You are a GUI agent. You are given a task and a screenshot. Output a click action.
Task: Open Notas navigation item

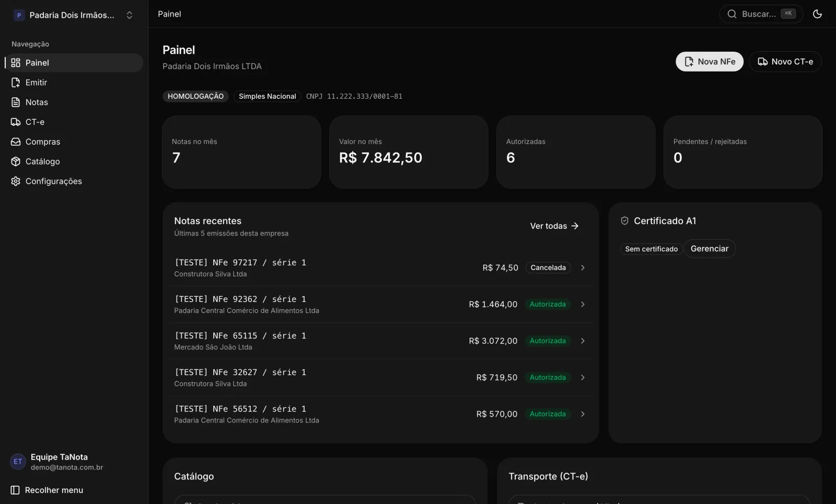coord(74,102)
